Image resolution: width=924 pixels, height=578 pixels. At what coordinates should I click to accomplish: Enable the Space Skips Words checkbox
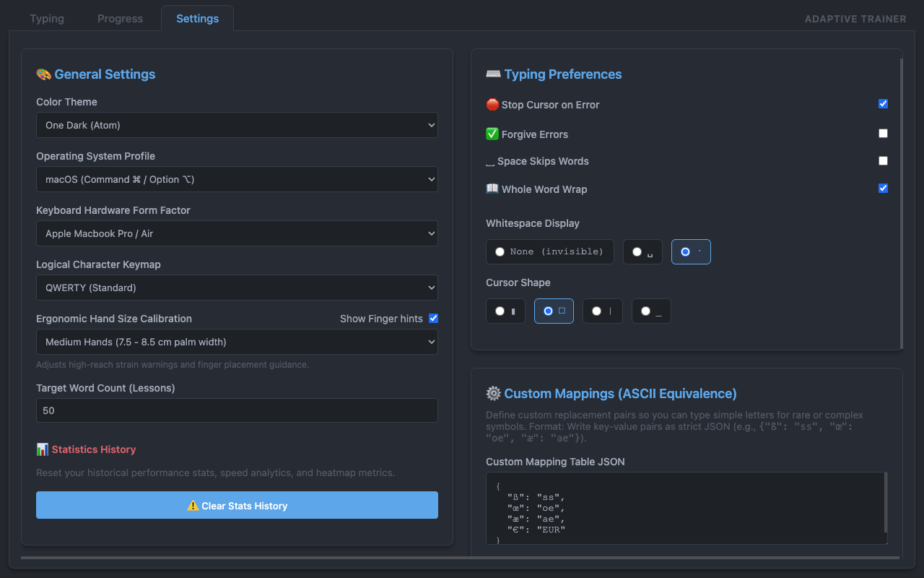pyautogui.click(x=883, y=161)
